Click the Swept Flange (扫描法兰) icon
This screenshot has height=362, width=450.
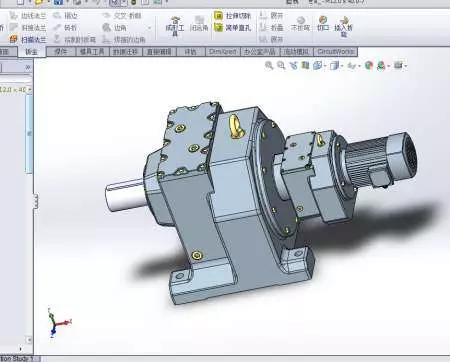13,39
